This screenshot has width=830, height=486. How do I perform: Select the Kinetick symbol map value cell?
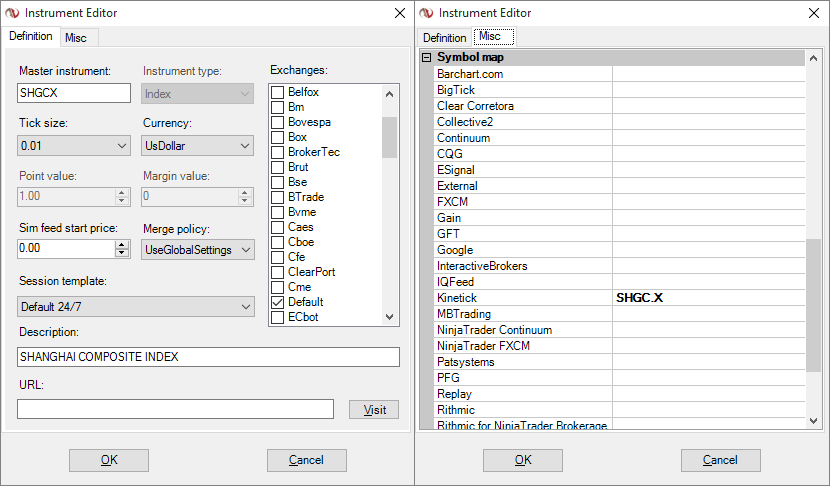[x=708, y=298]
